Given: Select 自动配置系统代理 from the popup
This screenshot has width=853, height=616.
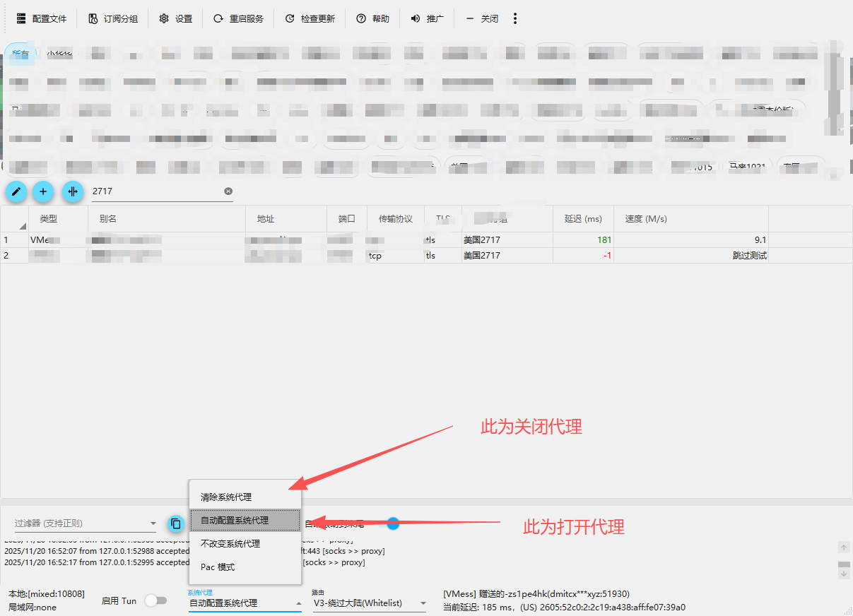Looking at the screenshot, I should pos(245,521).
